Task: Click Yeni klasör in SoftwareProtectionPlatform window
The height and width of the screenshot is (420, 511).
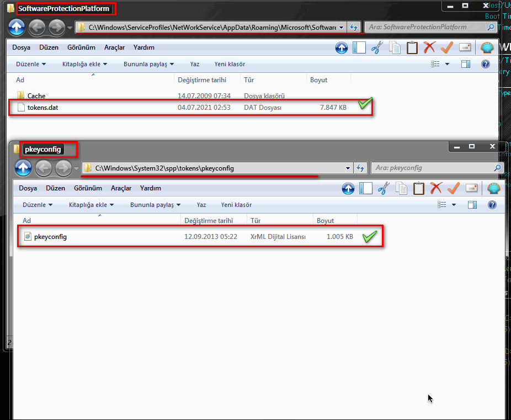Action: click(230, 64)
